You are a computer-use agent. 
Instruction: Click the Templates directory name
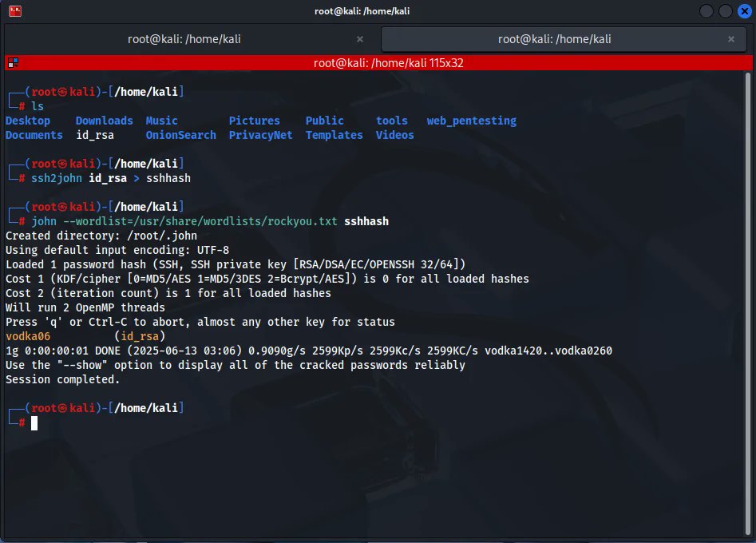click(334, 135)
